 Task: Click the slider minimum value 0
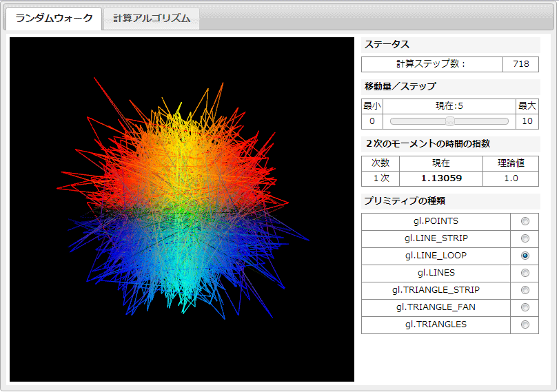(x=372, y=121)
